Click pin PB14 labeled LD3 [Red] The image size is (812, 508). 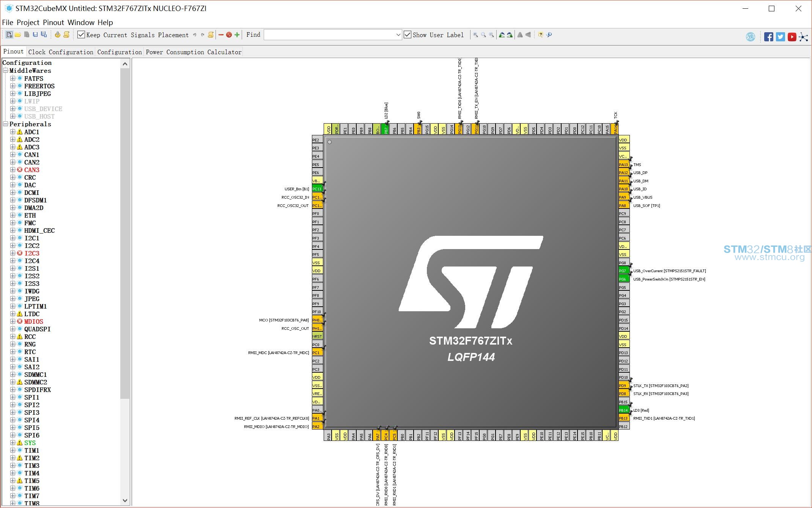[624, 410]
